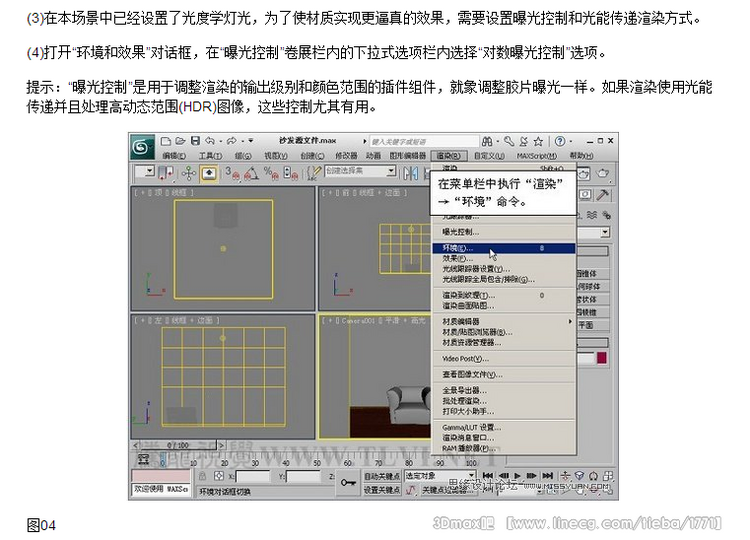This screenshot has height=540, width=750.
Task: Click the teapot quick render icon
Action: tap(602, 173)
